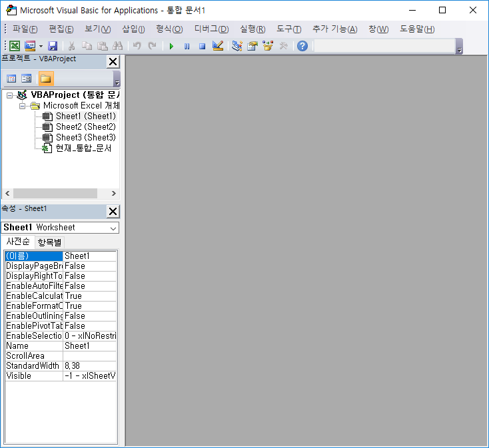The height and width of the screenshot is (448, 489).
Task: Click the Copy toolbar icon
Action: point(87,46)
